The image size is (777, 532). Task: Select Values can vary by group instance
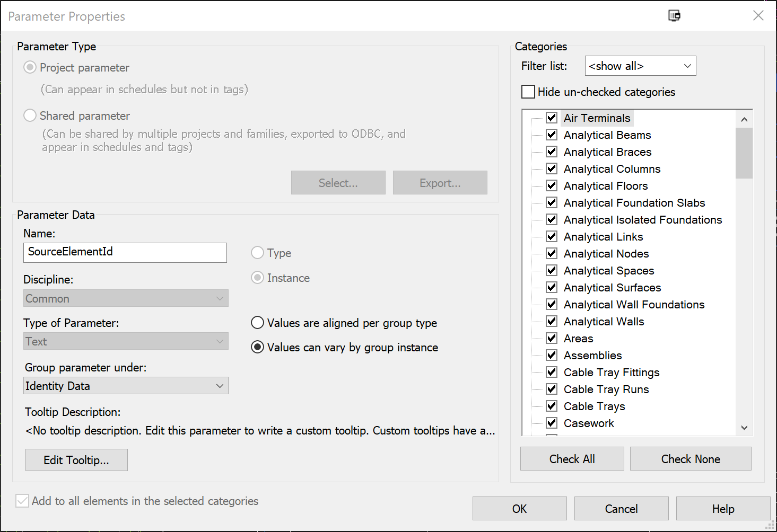pos(258,347)
